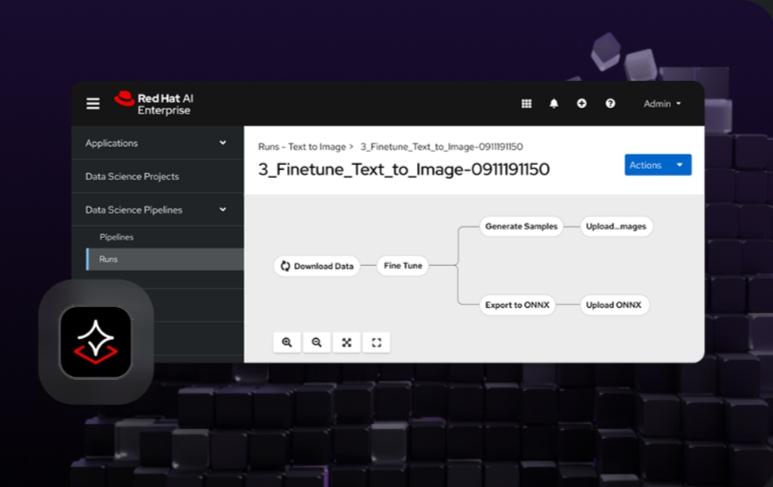Click the plus create icon in header
The image size is (773, 487).
tap(581, 104)
